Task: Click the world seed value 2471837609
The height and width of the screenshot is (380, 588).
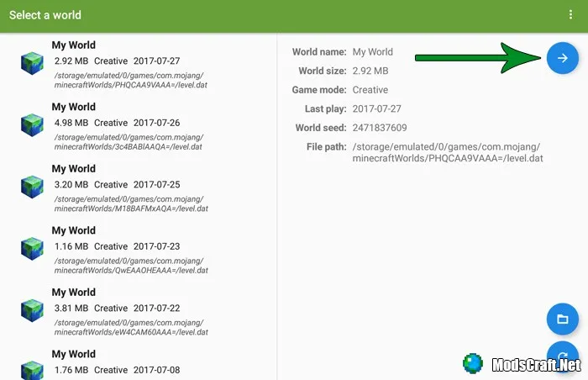Action: [380, 128]
